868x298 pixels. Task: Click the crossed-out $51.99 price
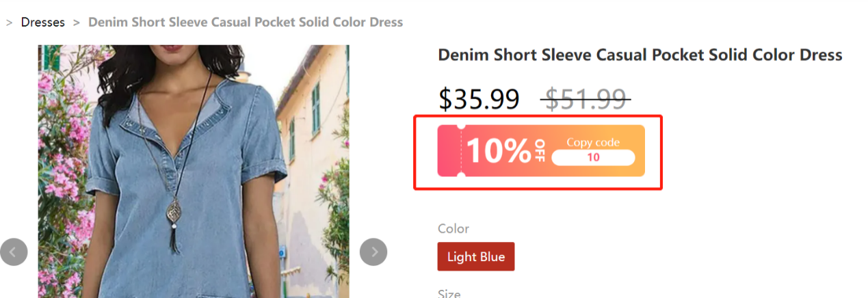[x=585, y=100]
